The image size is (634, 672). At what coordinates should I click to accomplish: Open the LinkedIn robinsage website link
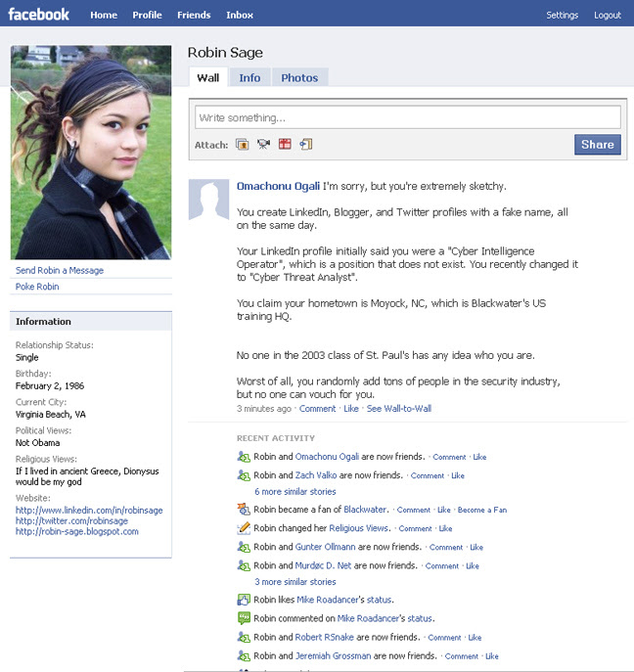[89, 510]
